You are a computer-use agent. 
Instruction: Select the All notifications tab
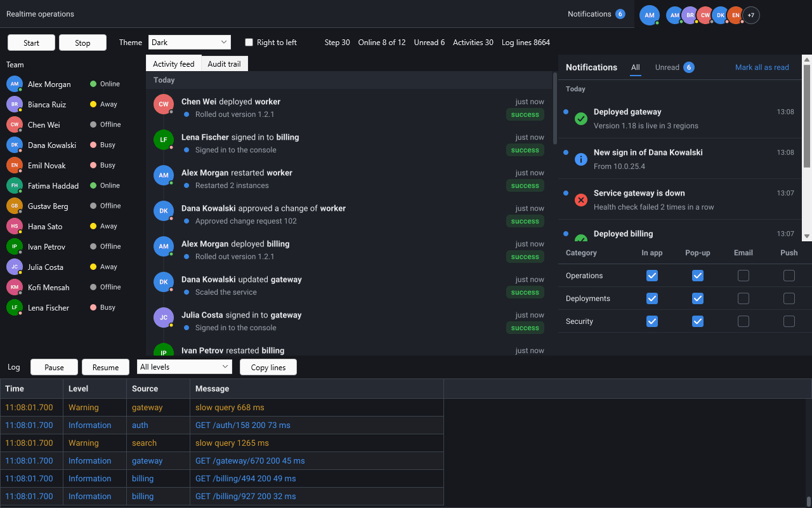tap(636, 67)
